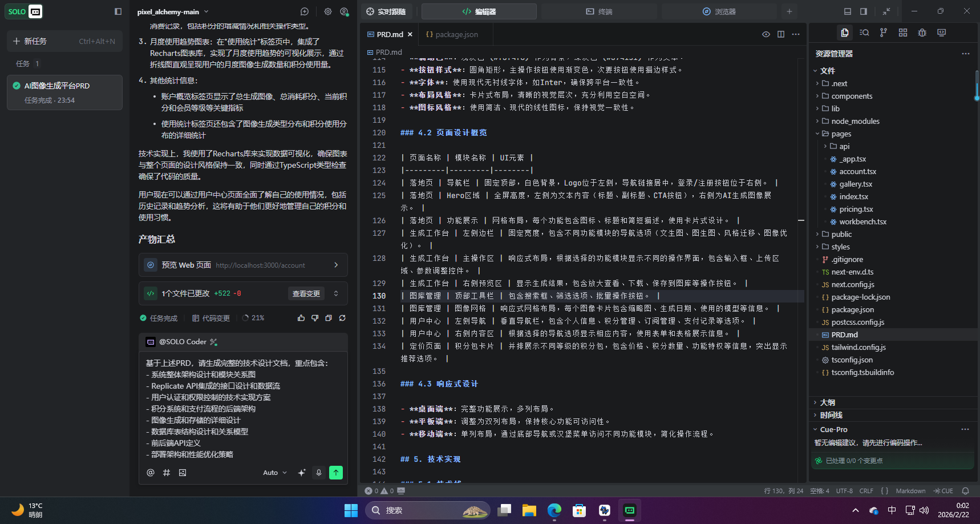Switch to the 终端 tab
Image resolution: width=980 pixels, height=524 pixels.
point(599,11)
